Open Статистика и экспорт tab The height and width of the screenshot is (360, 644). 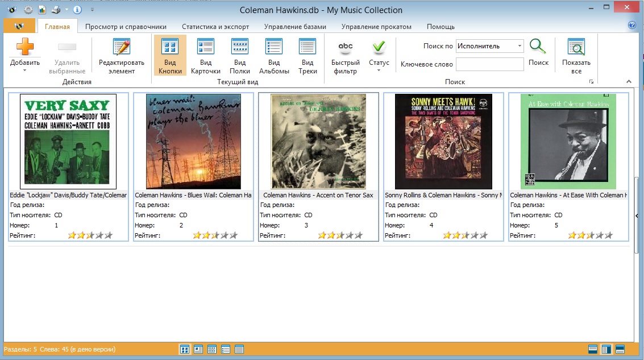(215, 27)
